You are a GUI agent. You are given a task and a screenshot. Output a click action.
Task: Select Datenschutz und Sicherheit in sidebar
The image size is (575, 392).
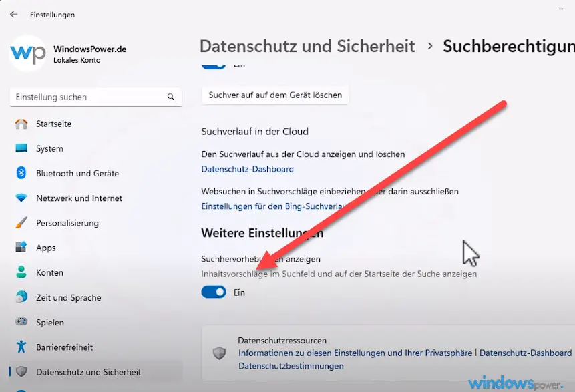tap(95, 372)
